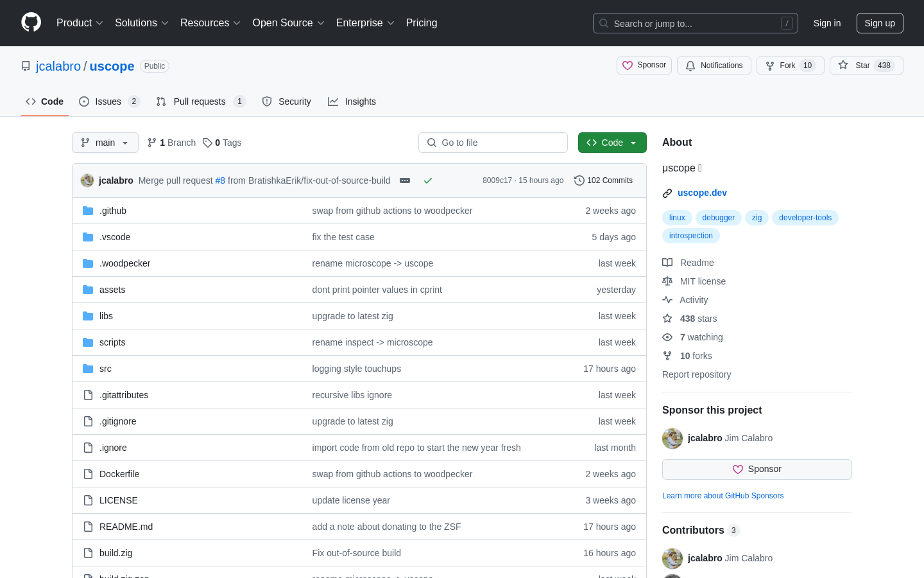The width and height of the screenshot is (924, 578).
Task: Open the Pricing page
Action: (422, 23)
